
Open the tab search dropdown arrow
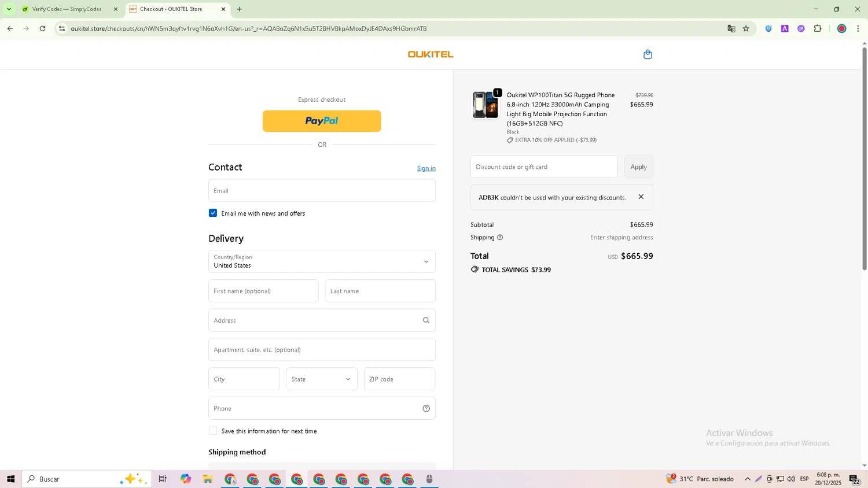click(x=9, y=9)
